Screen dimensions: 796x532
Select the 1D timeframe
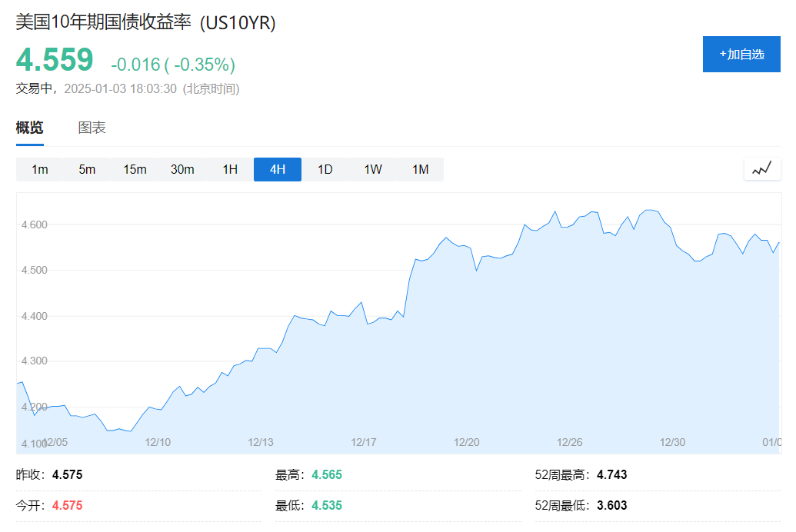tap(325, 169)
